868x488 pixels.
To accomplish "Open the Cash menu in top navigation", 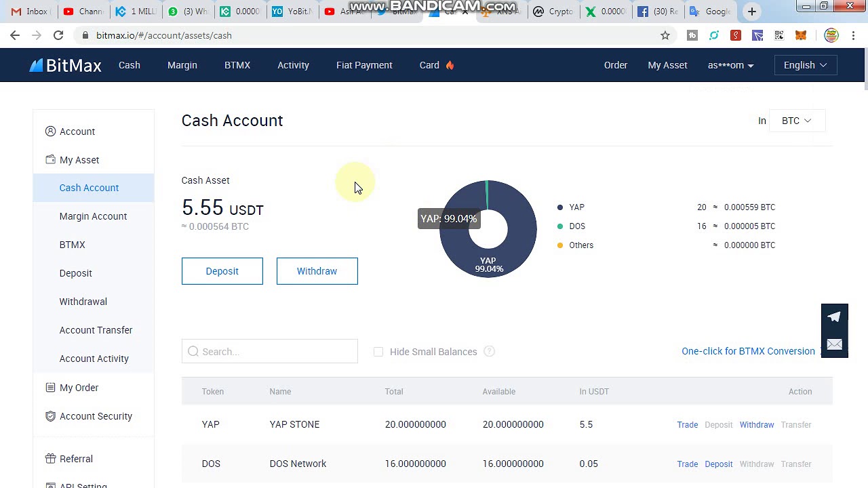I will tap(129, 65).
